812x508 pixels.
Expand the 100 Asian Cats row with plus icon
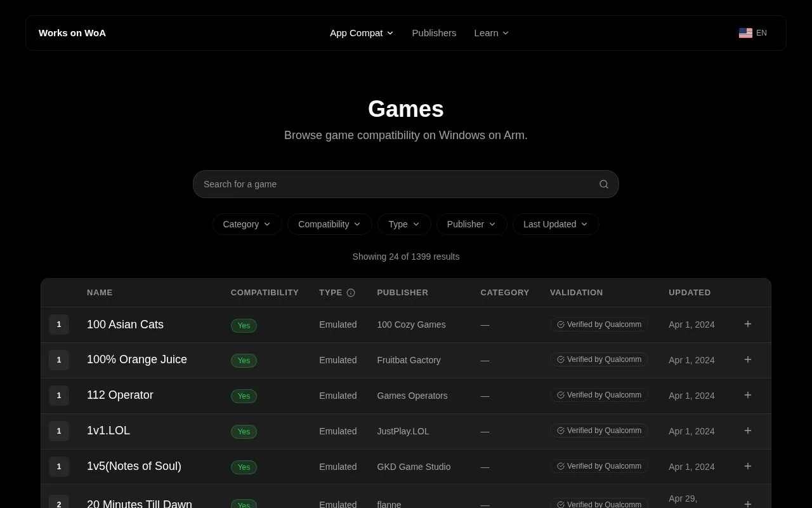[748, 324]
